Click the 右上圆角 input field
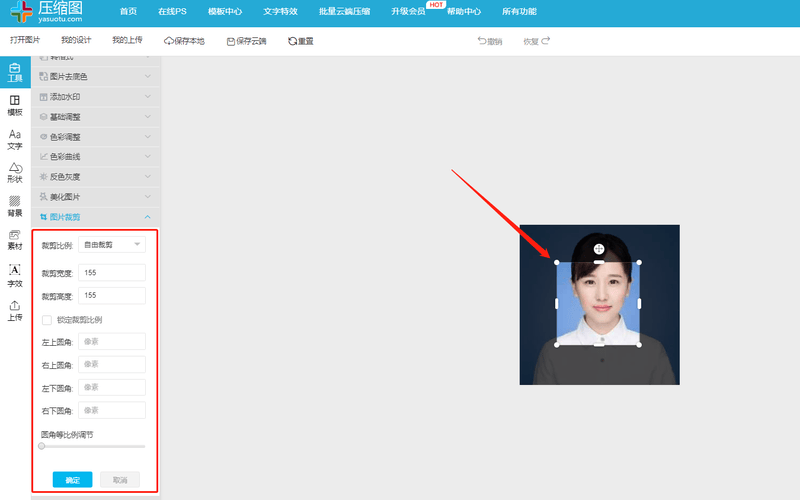Image resolution: width=800 pixels, height=500 pixels. click(112, 364)
